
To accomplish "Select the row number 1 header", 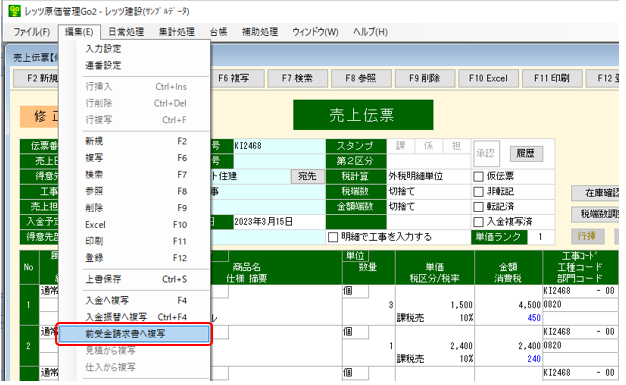I will click(x=29, y=305).
